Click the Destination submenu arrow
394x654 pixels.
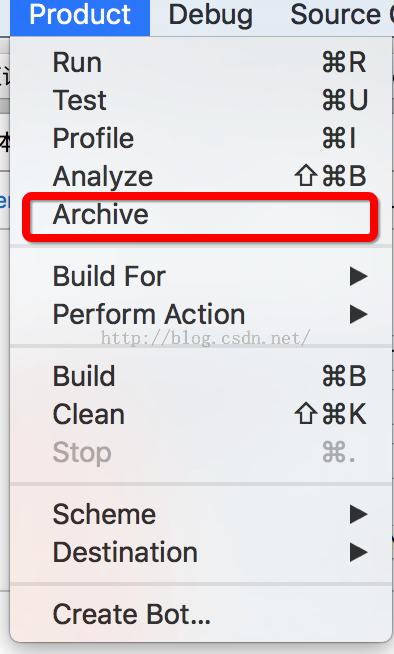pyautogui.click(x=358, y=552)
